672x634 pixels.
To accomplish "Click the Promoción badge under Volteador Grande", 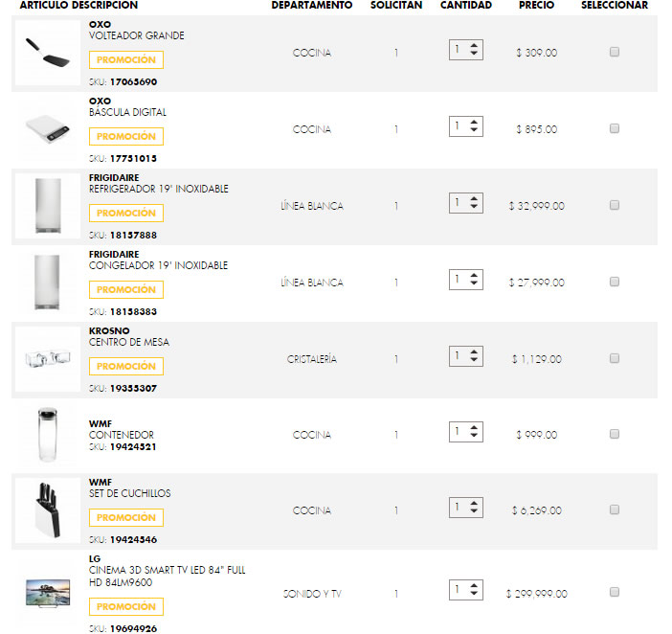I will click(x=126, y=59).
